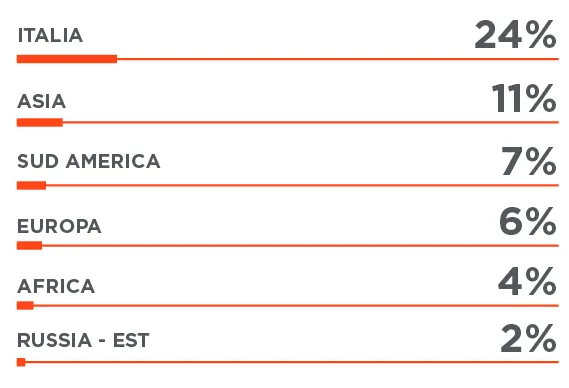Click the small Russia - Est bar fill
Image resolution: width=569 pixels, height=388 pixels.
point(21,362)
